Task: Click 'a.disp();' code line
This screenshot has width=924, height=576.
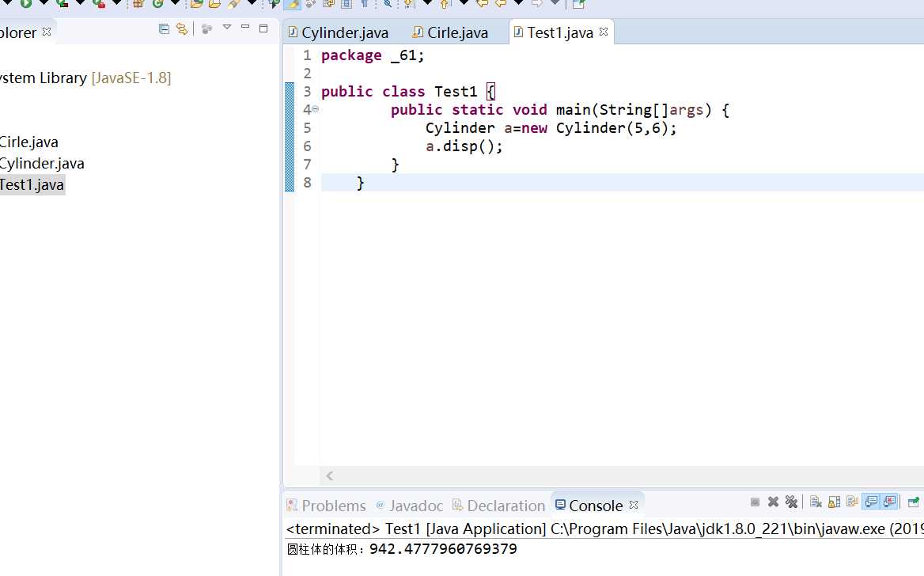Action: click(x=464, y=146)
